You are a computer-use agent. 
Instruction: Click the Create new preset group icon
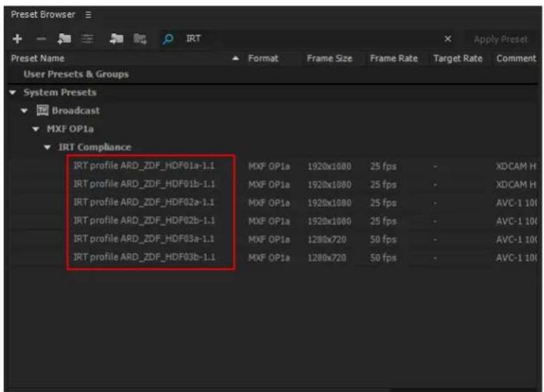64,38
